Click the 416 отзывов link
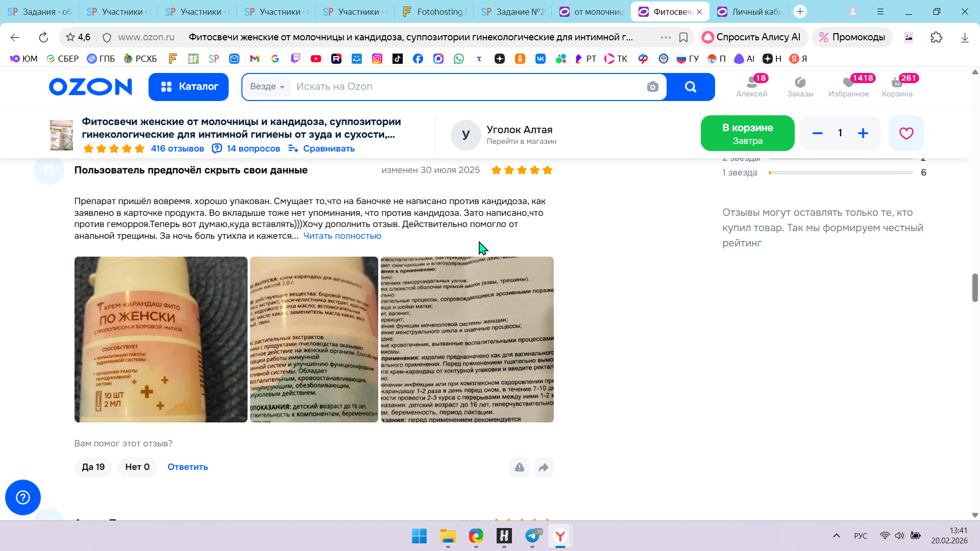The height and width of the screenshot is (551, 980). click(x=177, y=148)
